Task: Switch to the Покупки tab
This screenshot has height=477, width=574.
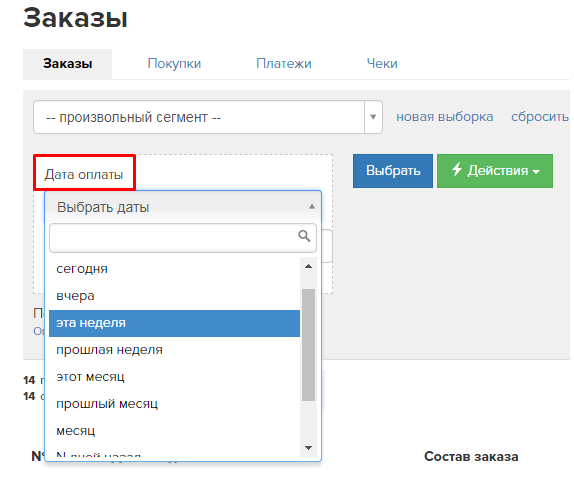Action: tap(174, 64)
